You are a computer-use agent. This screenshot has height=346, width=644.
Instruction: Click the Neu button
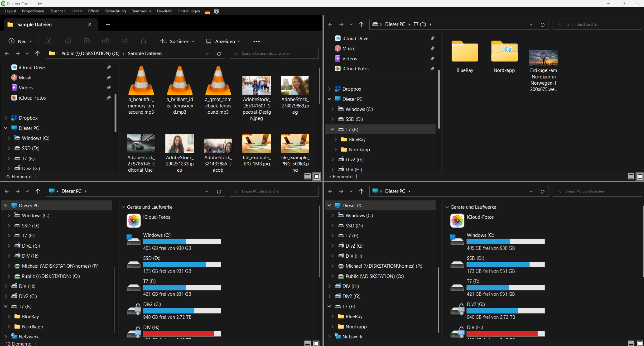[x=20, y=41]
